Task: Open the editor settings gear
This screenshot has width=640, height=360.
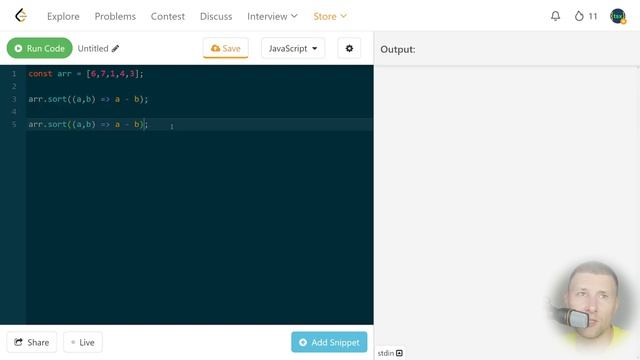Action: click(349, 48)
